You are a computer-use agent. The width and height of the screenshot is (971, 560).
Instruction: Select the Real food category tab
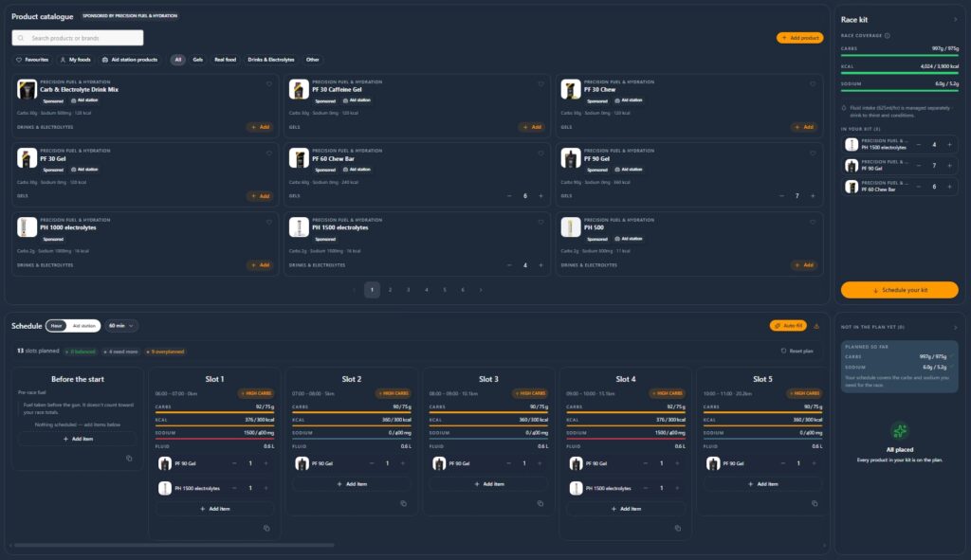coord(226,60)
